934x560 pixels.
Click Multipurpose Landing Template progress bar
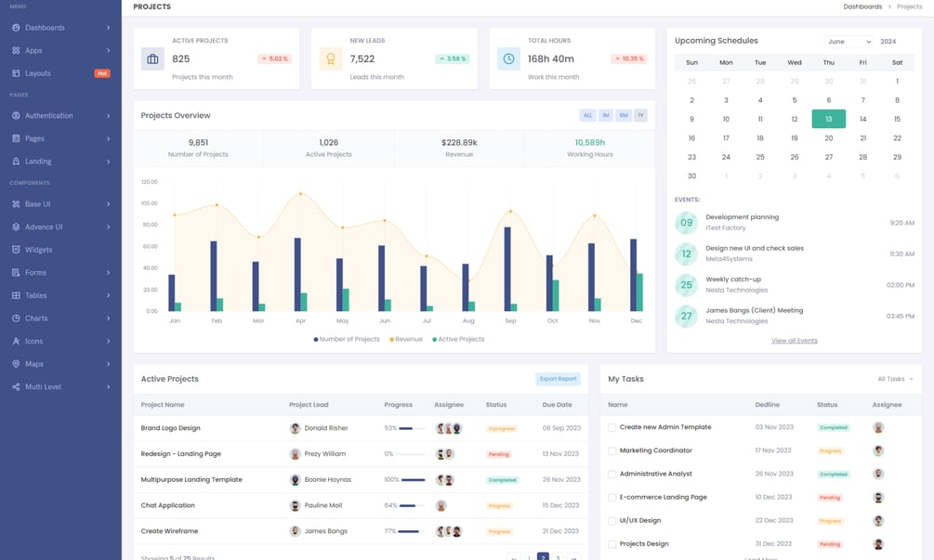click(413, 479)
